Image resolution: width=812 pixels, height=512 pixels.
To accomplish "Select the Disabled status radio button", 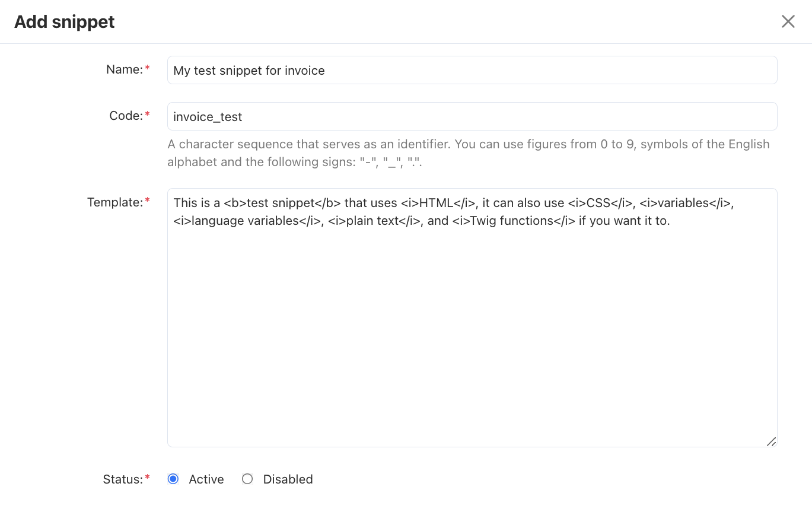I will [x=247, y=479].
